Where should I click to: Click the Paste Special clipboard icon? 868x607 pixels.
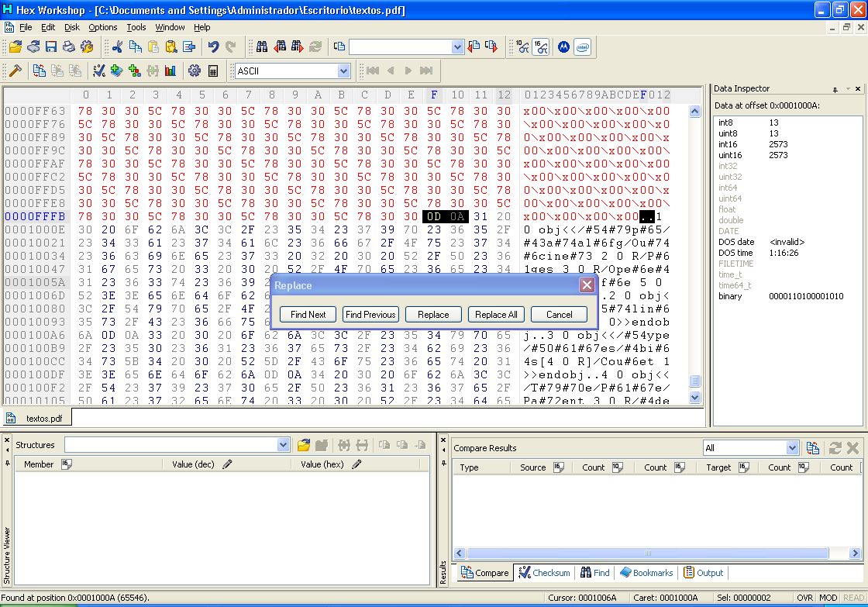click(171, 47)
